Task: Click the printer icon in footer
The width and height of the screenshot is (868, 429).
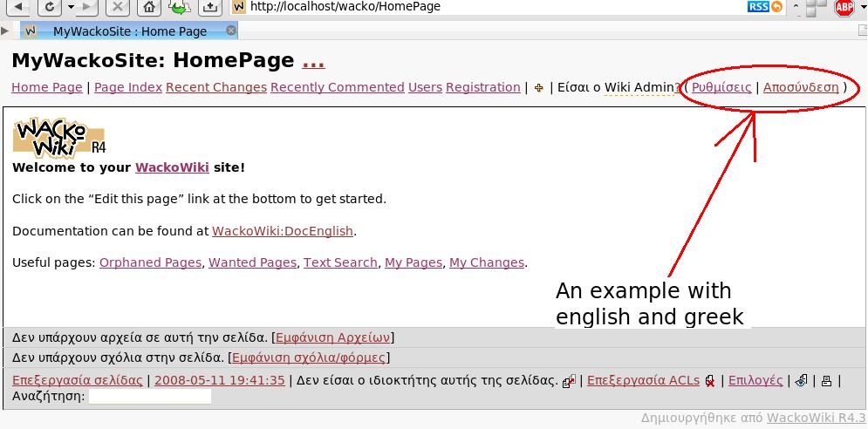Action: [x=826, y=381]
